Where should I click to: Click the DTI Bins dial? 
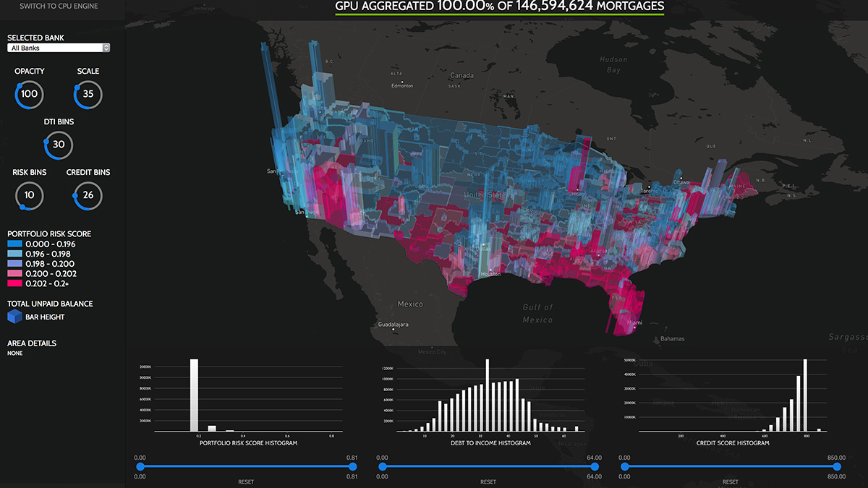tap(59, 145)
